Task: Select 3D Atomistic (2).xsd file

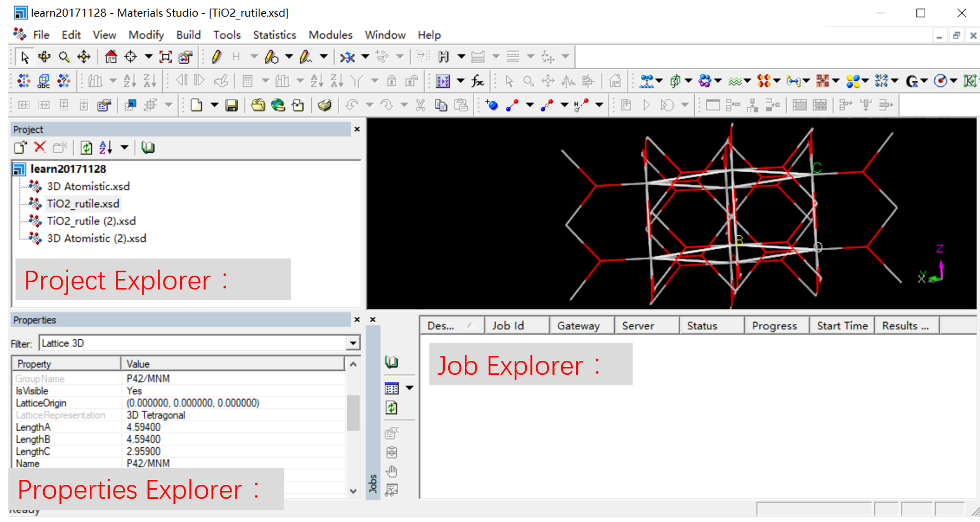Action: pos(96,239)
